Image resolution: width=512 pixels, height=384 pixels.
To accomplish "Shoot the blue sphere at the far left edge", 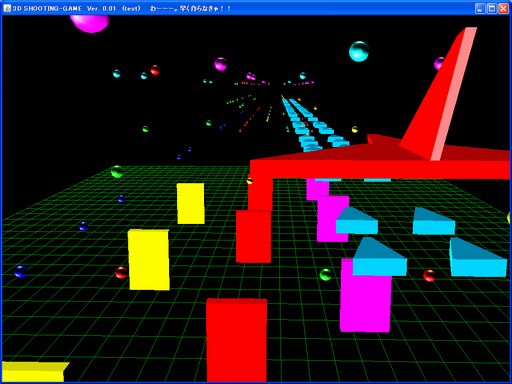I will tap(20, 272).
